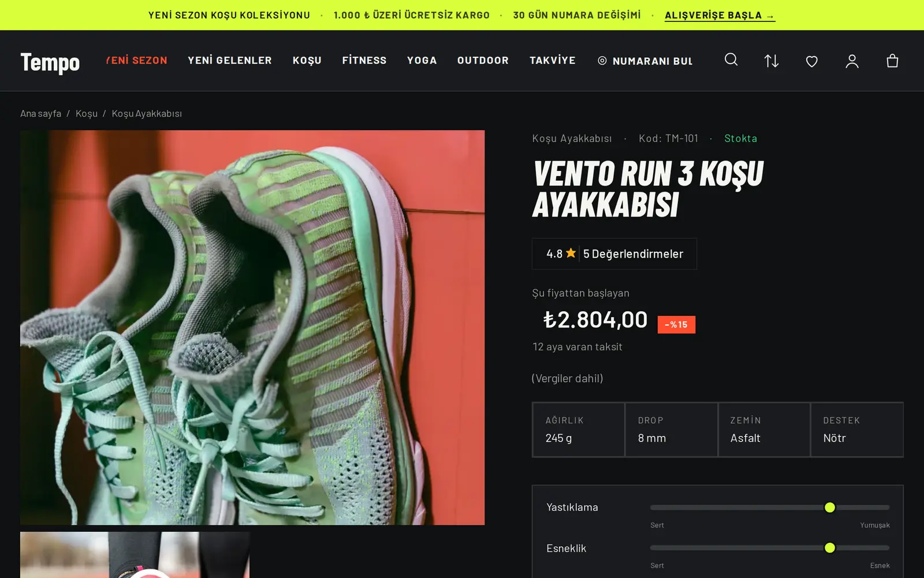
Task: Open the Koşu Ayakkabısı breadcrumb link
Action: click(147, 114)
